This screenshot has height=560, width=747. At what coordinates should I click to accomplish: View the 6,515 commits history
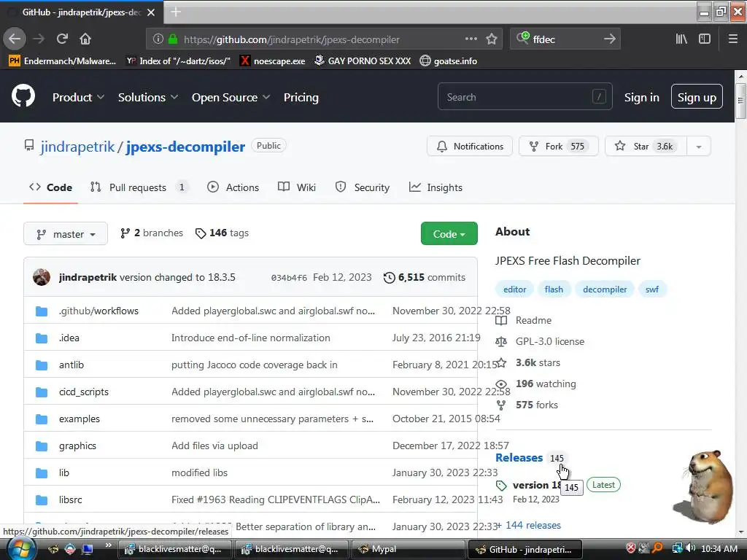click(425, 277)
